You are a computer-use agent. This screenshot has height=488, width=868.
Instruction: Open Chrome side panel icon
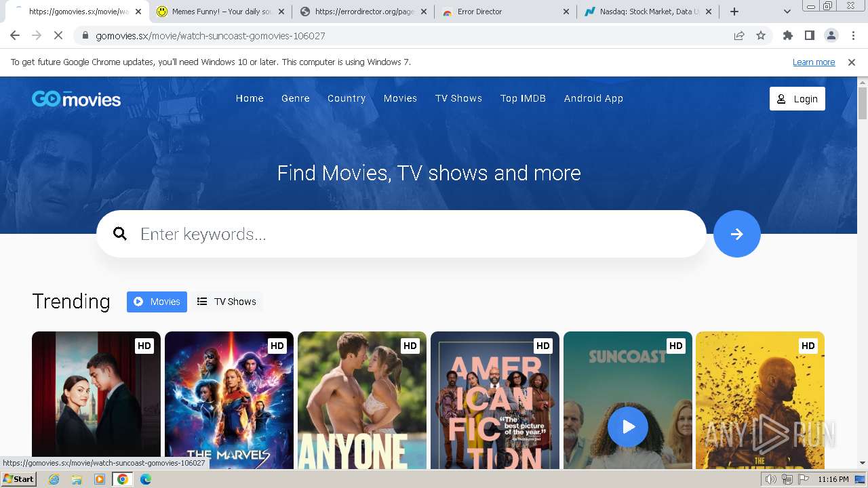[809, 35]
